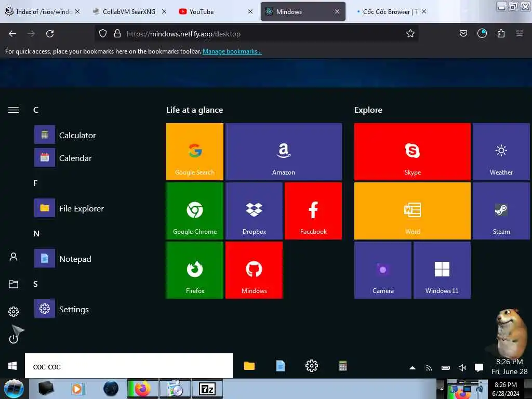This screenshot has height=399, width=532.
Task: Switch to the CollabVM SearXNG tab
Action: (x=129, y=11)
